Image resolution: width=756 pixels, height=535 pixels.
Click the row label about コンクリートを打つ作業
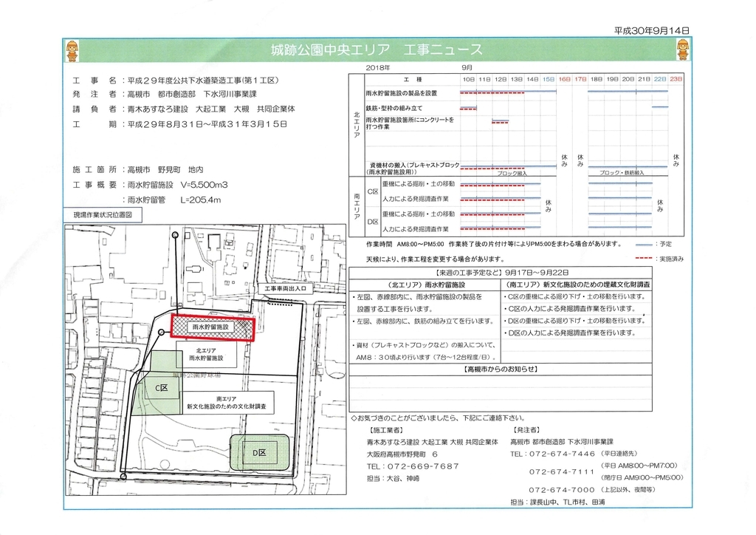coord(410,123)
